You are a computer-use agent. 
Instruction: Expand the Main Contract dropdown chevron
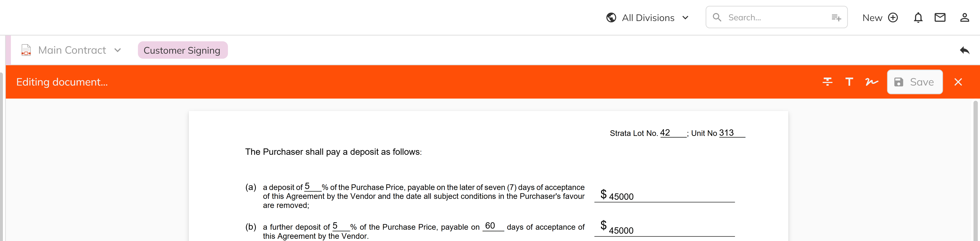pyautogui.click(x=118, y=50)
